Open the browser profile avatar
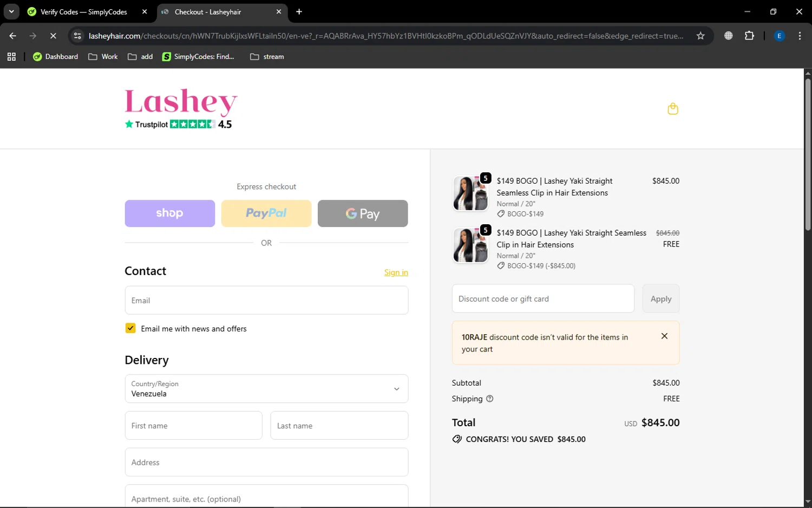Screen dimensions: 812x508 point(780,36)
